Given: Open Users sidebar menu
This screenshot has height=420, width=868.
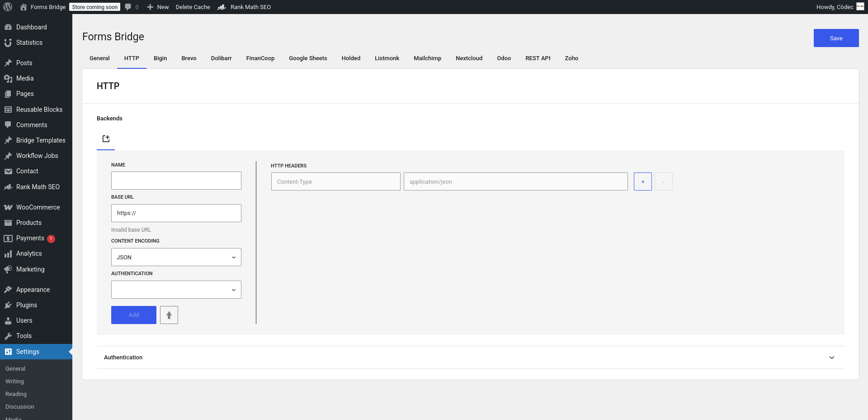Looking at the screenshot, I should click(36, 320).
